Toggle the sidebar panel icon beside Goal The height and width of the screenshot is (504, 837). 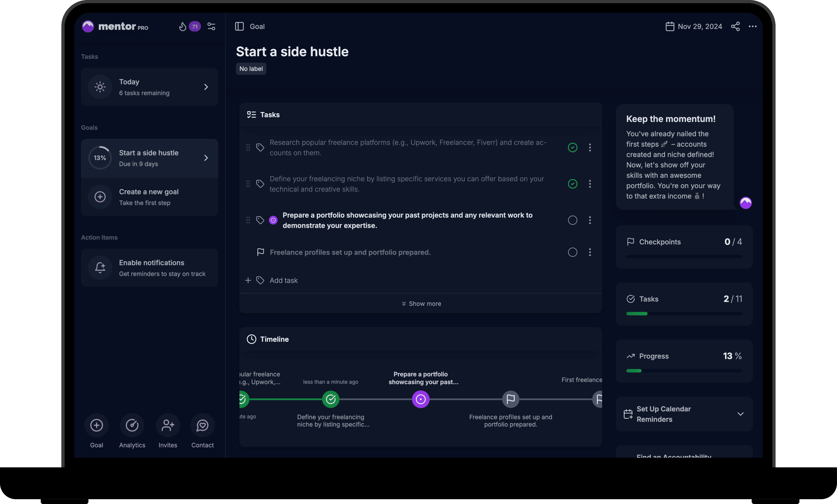tap(239, 26)
